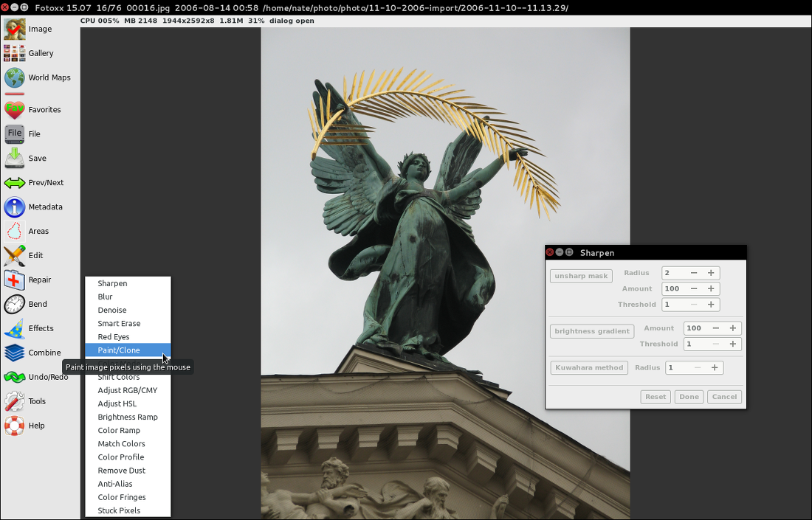The height and width of the screenshot is (520, 812).
Task: Click the unsharp mask Threshold input field
Action: [x=674, y=305]
